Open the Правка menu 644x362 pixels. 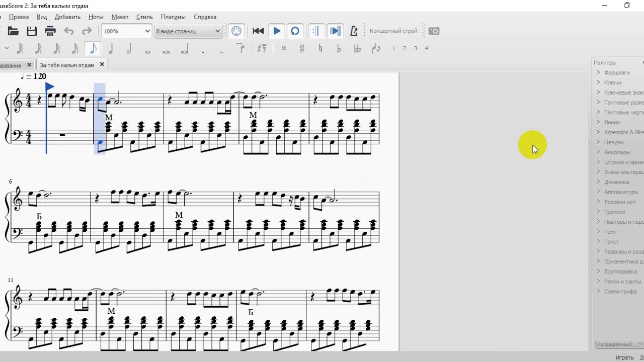pos(19,17)
